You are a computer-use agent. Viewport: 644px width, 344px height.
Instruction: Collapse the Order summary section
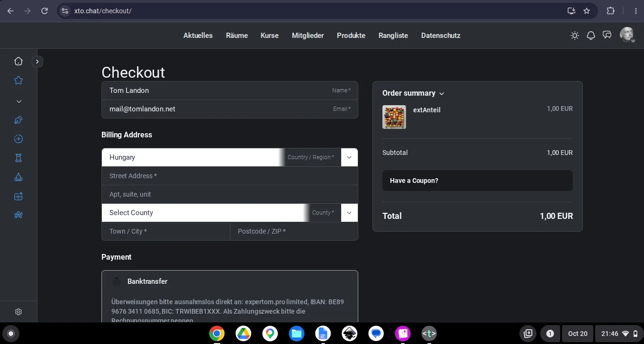coord(413,93)
